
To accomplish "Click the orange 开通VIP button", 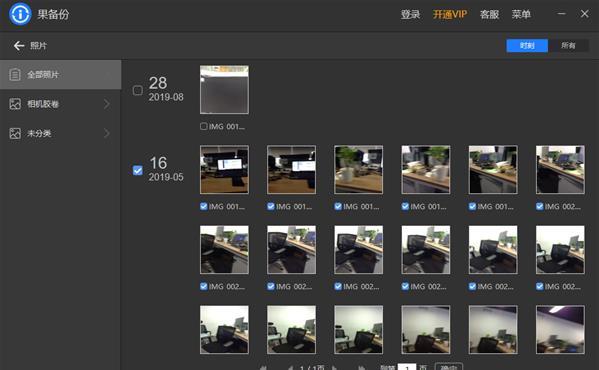I will tap(450, 15).
